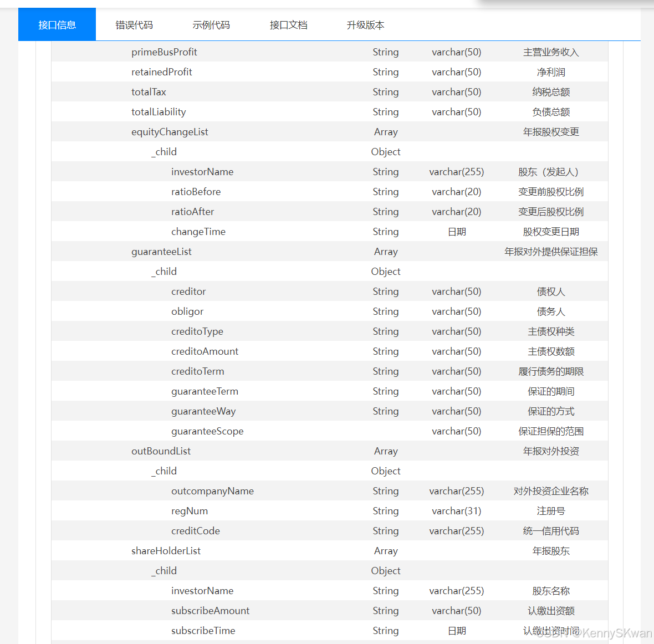The image size is (654, 644).
Task: Go to the 升级版本 tab
Action: coord(365,25)
